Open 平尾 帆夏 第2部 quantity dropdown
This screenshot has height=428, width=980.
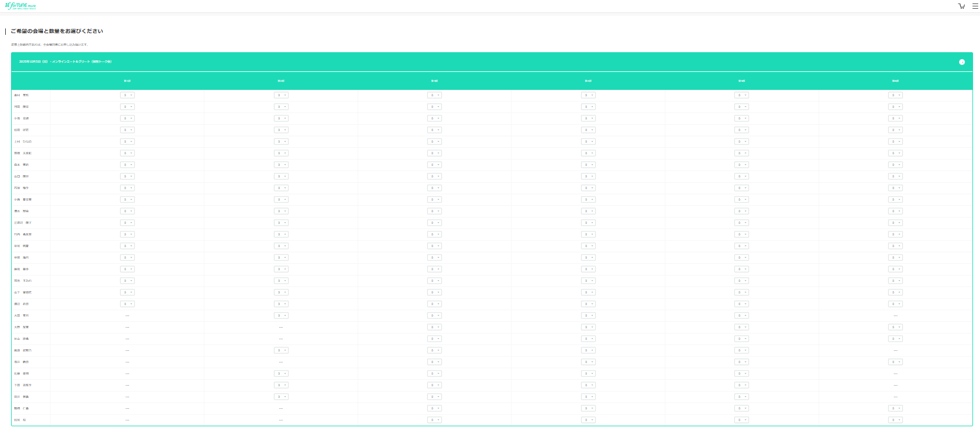pos(281,246)
